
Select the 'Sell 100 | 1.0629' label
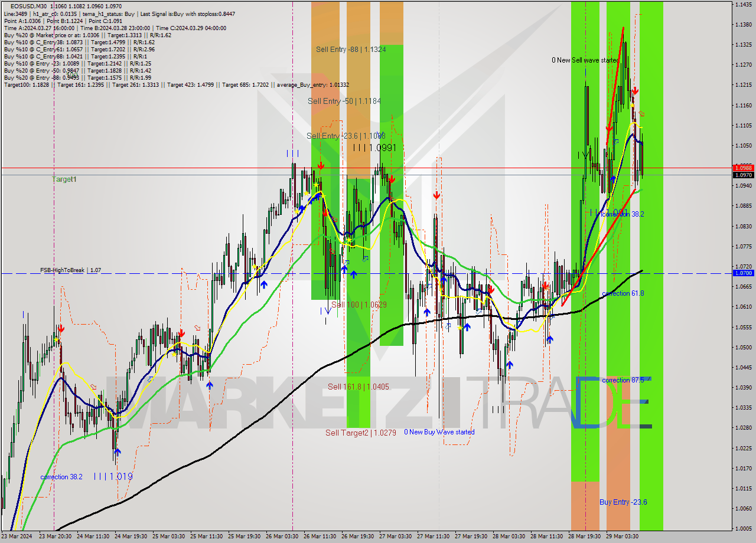pyautogui.click(x=359, y=305)
